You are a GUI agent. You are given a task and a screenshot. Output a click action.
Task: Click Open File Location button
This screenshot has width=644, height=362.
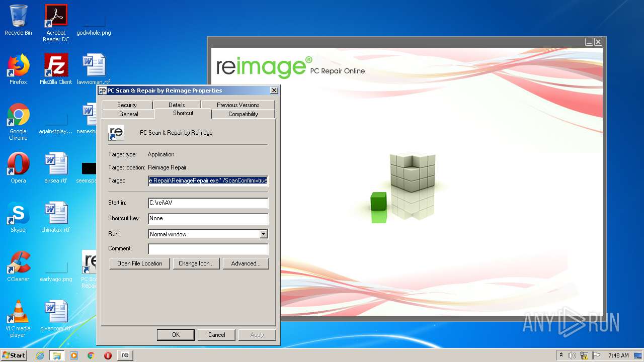tap(140, 263)
